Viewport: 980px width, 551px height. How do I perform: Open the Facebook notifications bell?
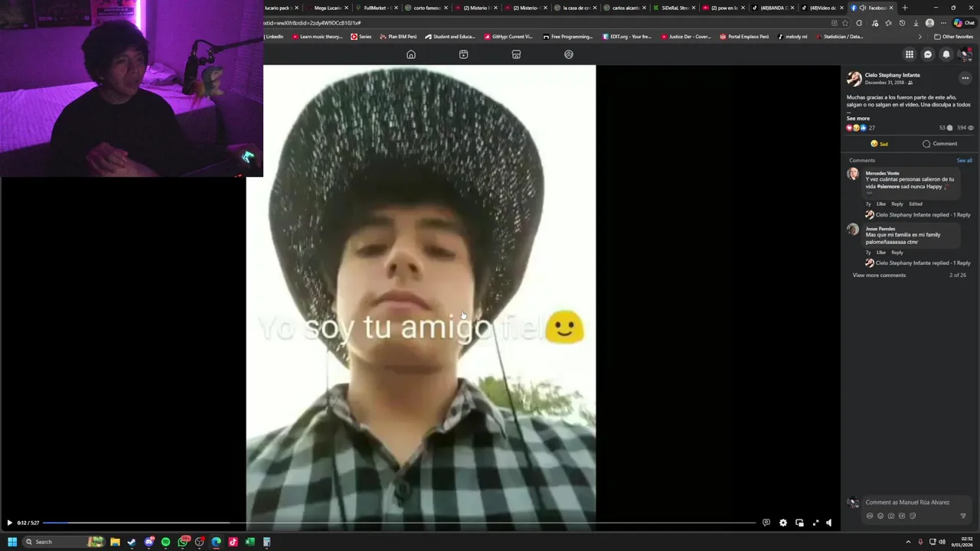[x=946, y=54]
